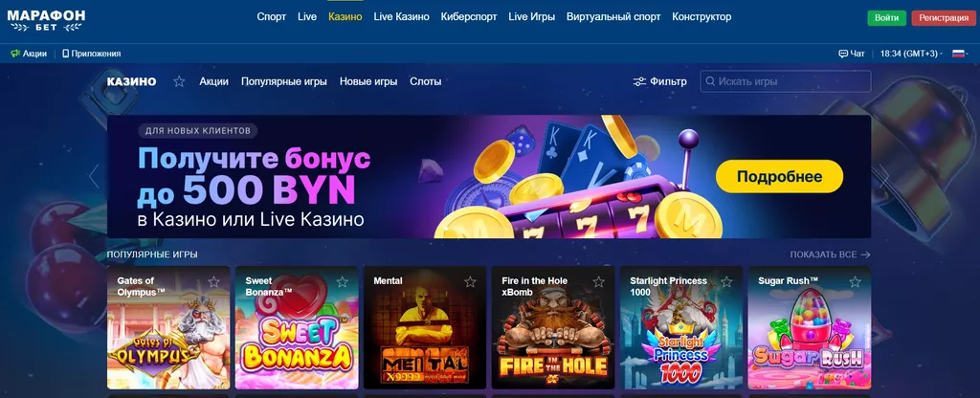Image resolution: width=980 pixels, height=398 pixels.
Task: Open the Fire in the Hole xBomb thumbnail
Action: pos(552,328)
